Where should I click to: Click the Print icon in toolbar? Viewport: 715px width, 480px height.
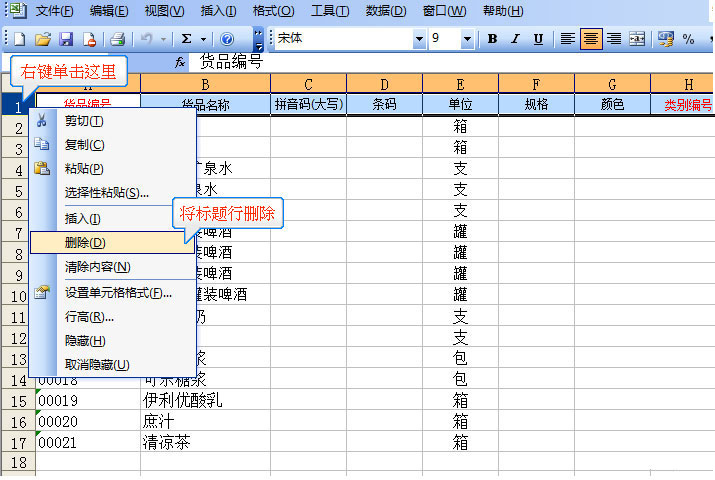tap(117, 39)
